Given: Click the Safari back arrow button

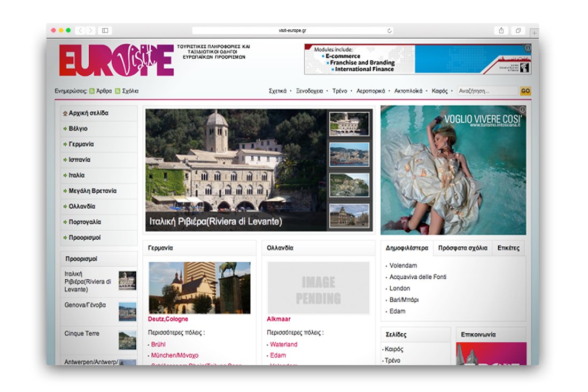Looking at the screenshot, I should pyautogui.click(x=80, y=30).
